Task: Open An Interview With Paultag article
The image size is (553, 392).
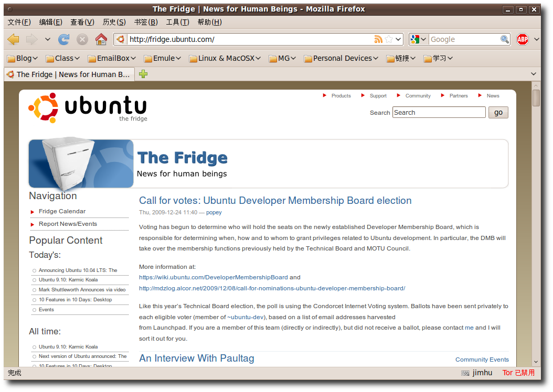Action: [196, 358]
